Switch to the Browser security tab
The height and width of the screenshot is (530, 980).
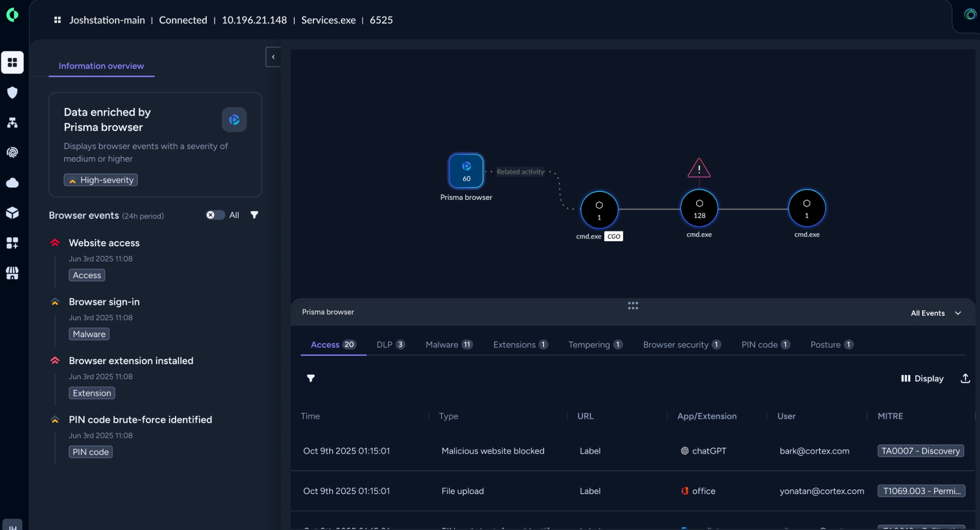[x=682, y=344]
